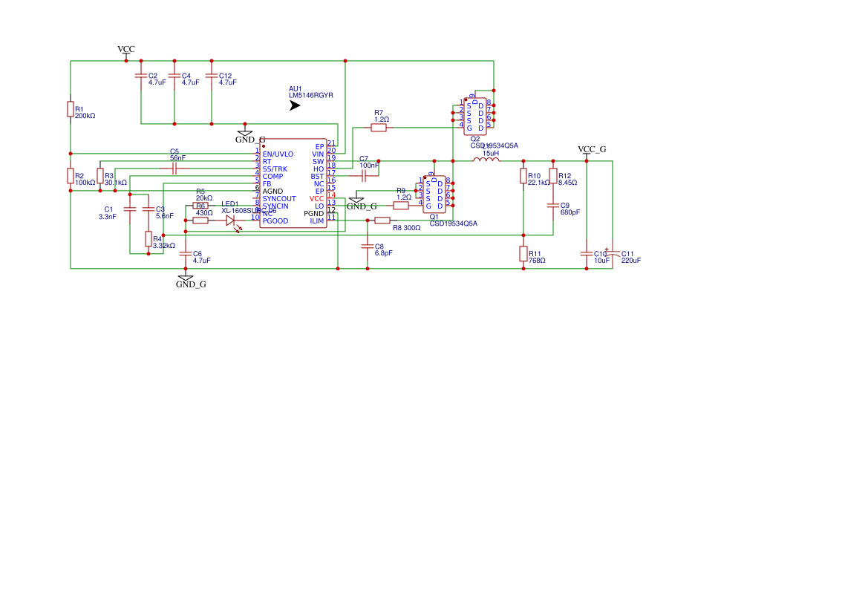This screenshot has height=614, width=868.
Task: Click the "ILIM" pin label
Action: pos(316,221)
